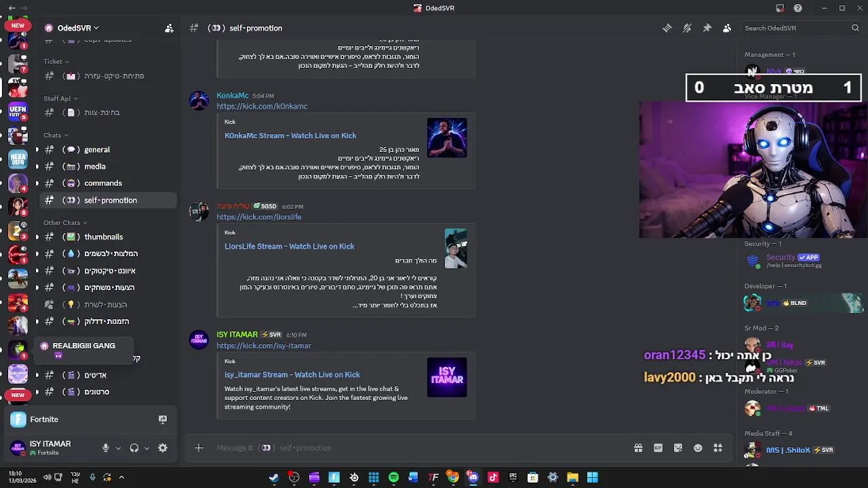Open isy_itamar Stream embed title
The image size is (868, 488).
[292, 375]
